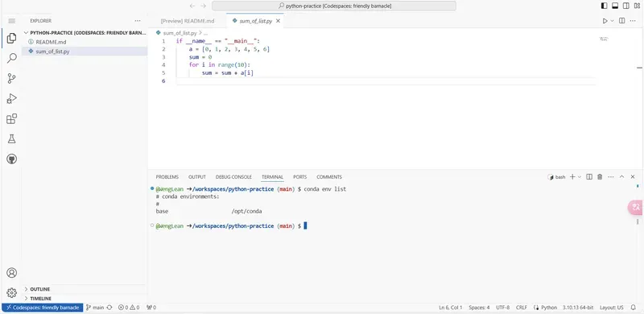This screenshot has height=314, width=644.
Task: Close the terminal panel
Action: click(633, 177)
